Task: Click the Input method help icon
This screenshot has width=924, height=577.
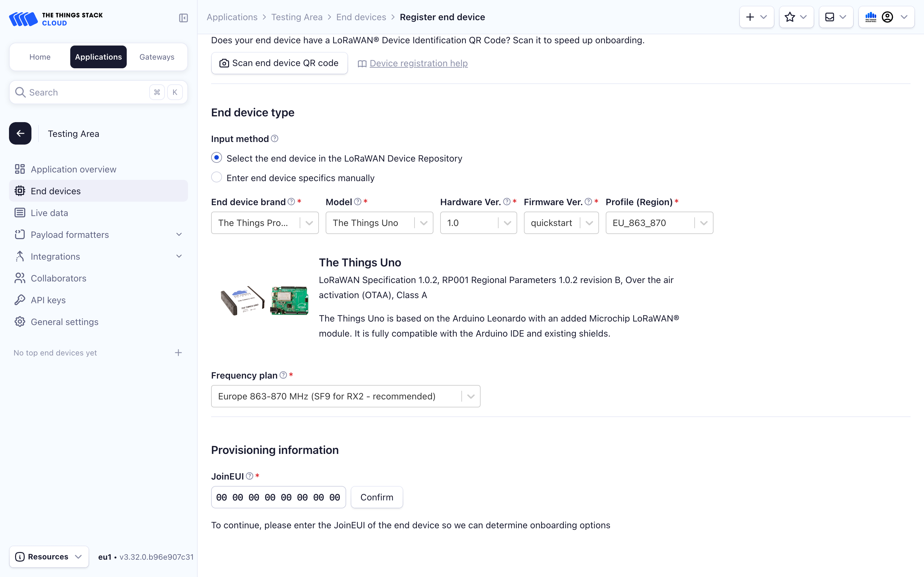Action: pos(275,138)
